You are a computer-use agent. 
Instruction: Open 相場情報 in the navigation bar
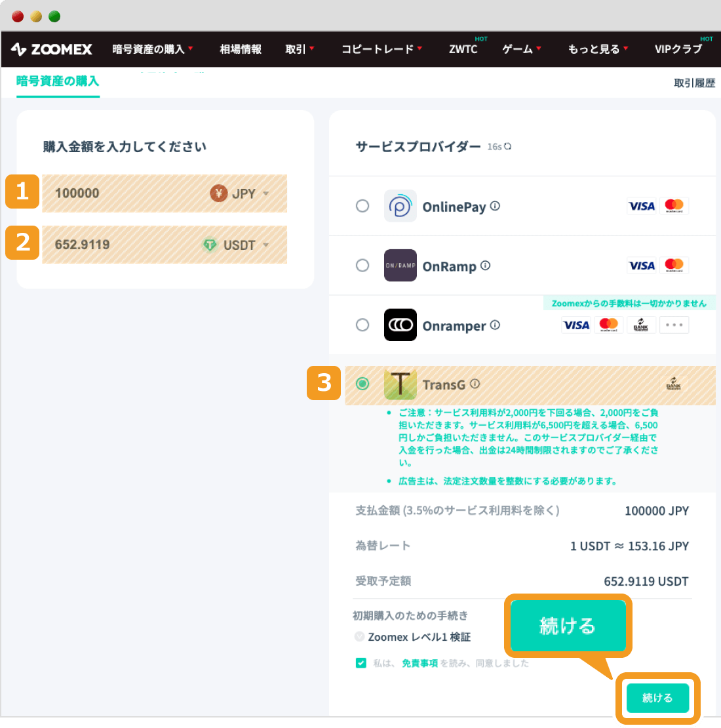click(x=241, y=49)
